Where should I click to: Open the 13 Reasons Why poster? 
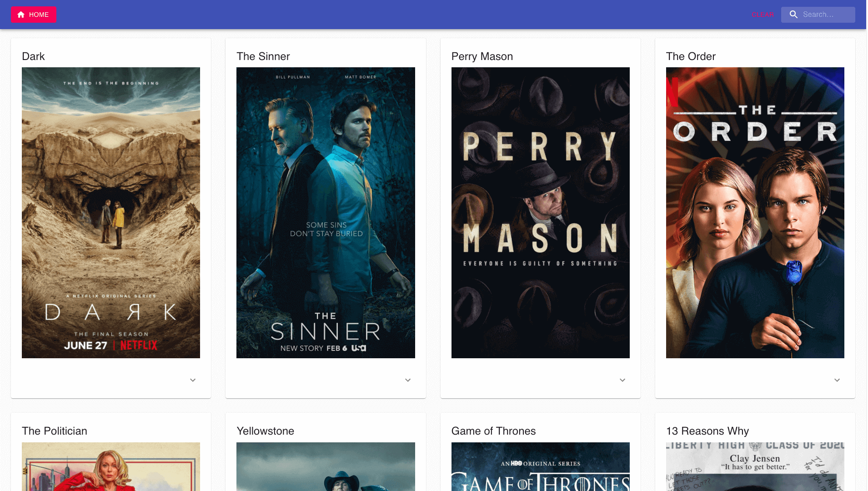click(x=755, y=466)
